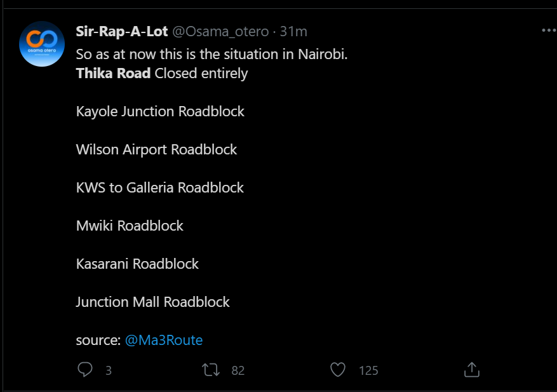The width and height of the screenshot is (557, 392).
Task: Select the Wilson Airport Roadblock line
Action: tap(156, 150)
